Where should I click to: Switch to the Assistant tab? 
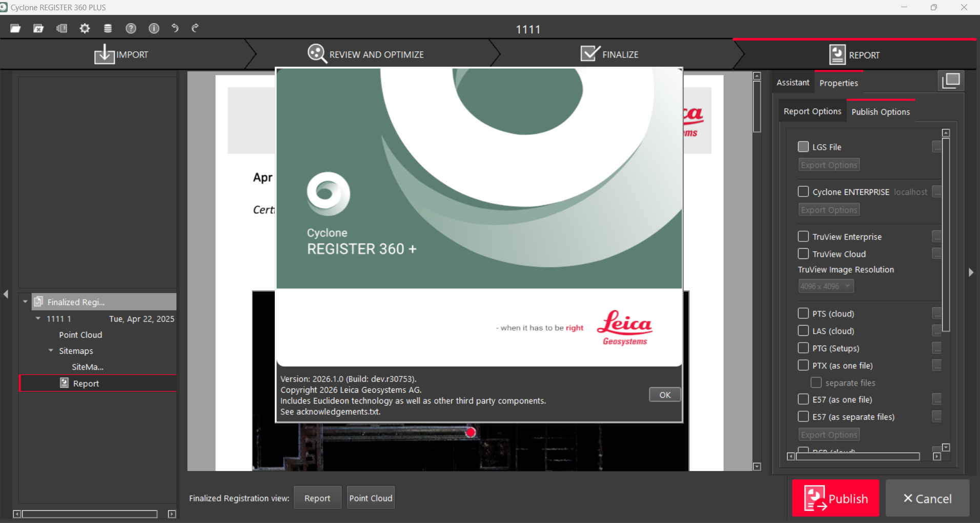793,83
